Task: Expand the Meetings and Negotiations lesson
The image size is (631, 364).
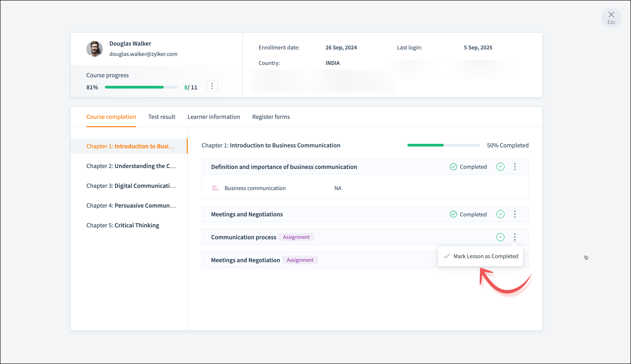Action: 500,214
